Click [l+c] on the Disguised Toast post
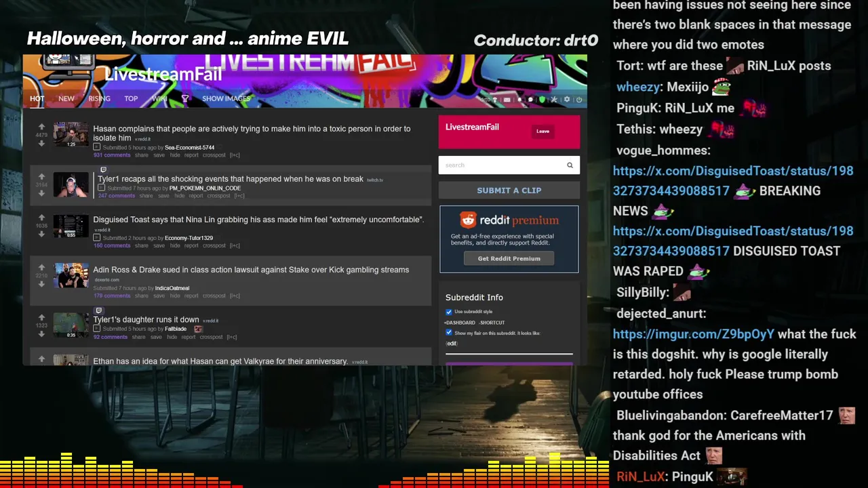The width and height of the screenshot is (868, 488). coord(235,245)
